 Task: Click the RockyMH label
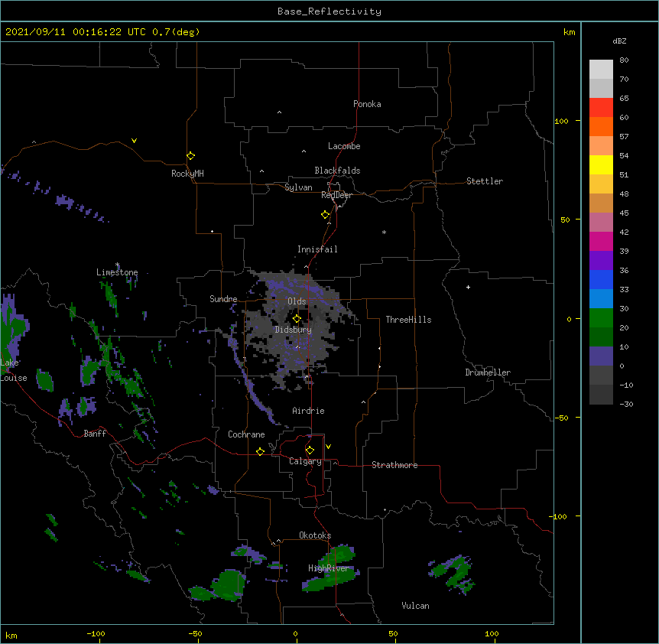(x=187, y=174)
